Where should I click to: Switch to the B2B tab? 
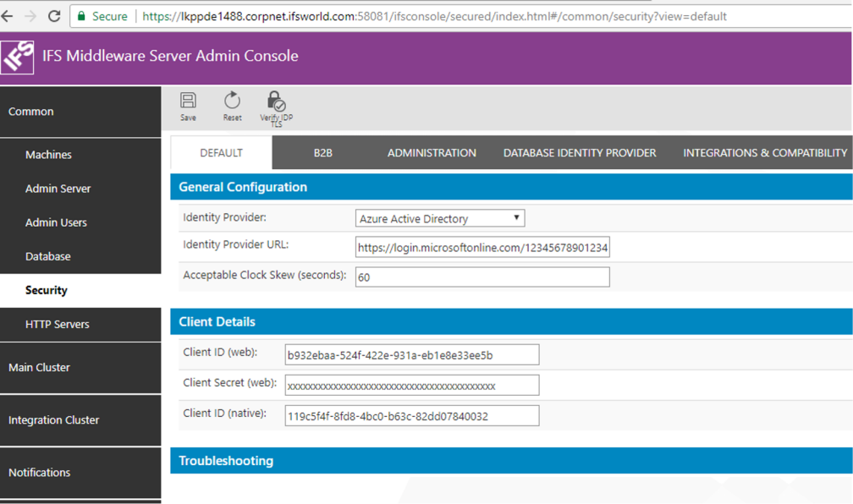click(x=322, y=153)
